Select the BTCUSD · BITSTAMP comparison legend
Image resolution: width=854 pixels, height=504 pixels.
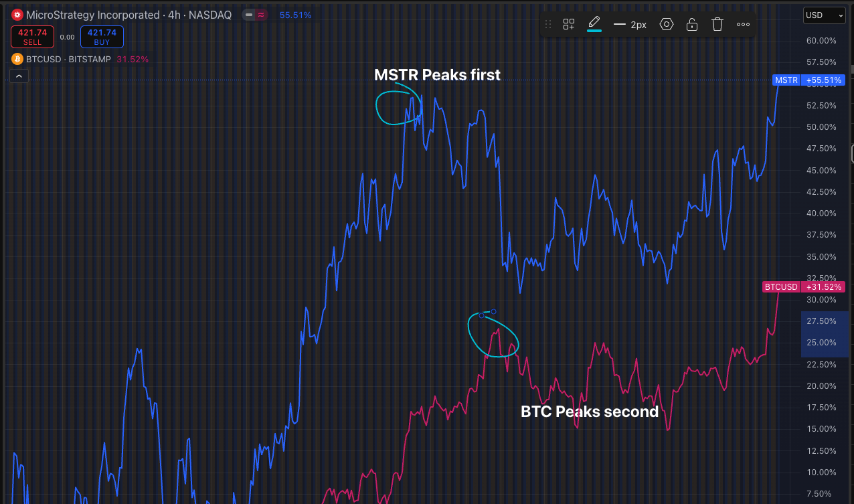coord(69,59)
